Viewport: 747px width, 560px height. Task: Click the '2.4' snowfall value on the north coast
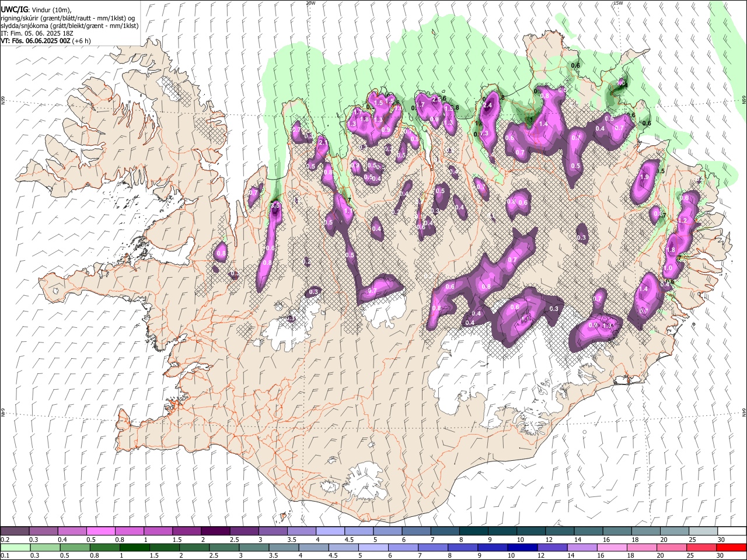click(x=488, y=106)
